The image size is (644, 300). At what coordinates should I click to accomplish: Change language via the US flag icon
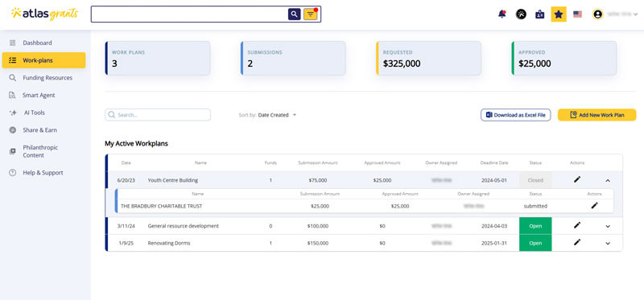coord(577,14)
